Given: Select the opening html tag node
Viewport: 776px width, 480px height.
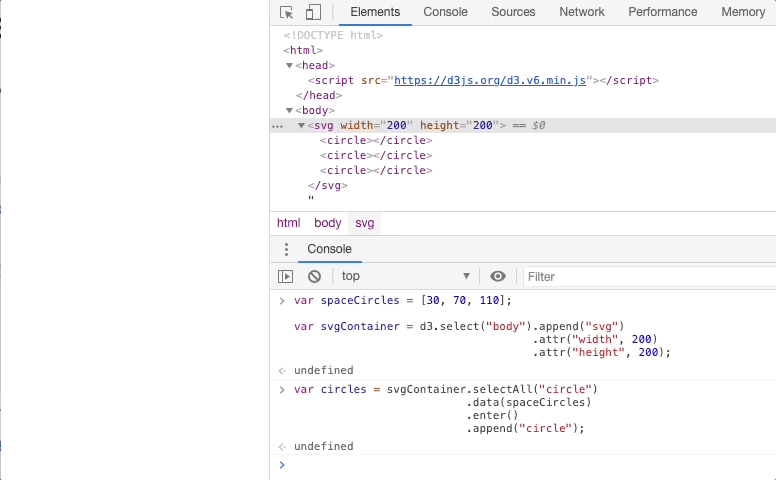Looking at the screenshot, I should pos(303,50).
